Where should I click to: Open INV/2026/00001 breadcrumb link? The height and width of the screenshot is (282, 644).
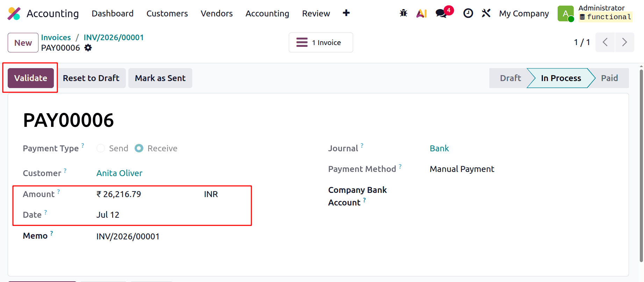[114, 37]
